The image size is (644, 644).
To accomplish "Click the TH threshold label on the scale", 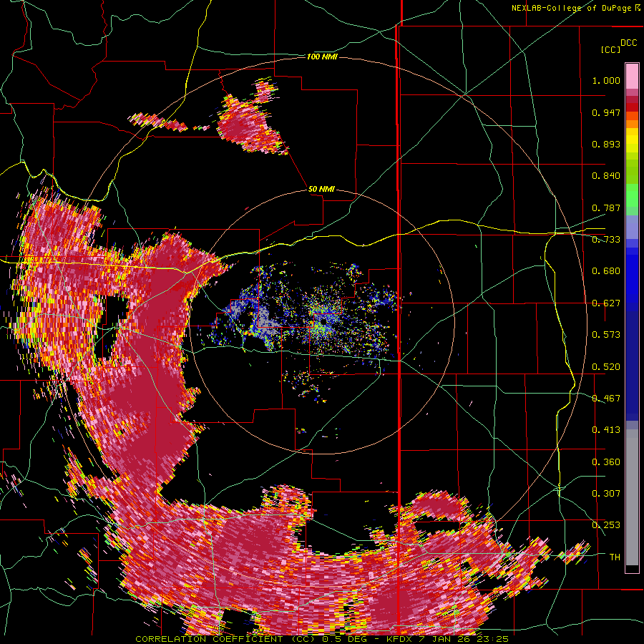I will pyautogui.click(x=615, y=557).
